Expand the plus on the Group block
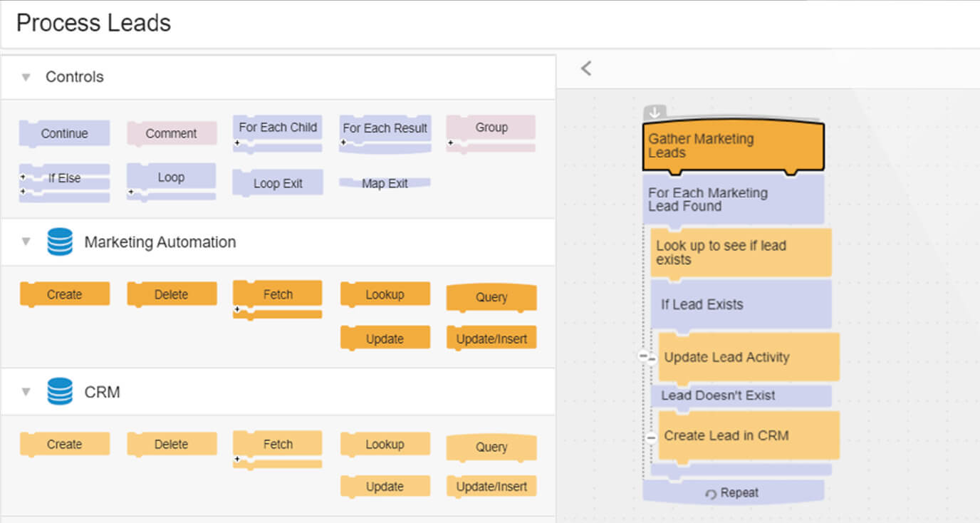This screenshot has width=980, height=523. (x=450, y=143)
